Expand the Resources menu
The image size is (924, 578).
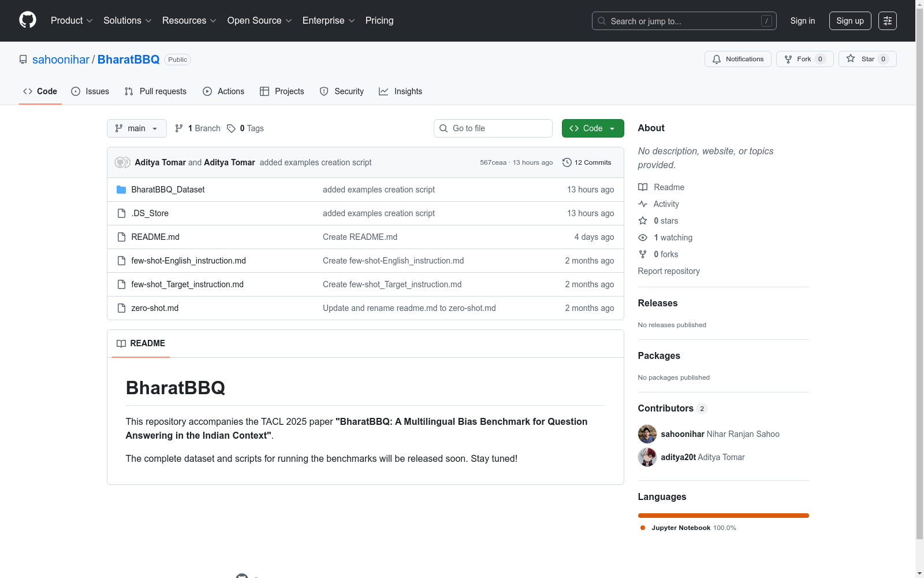pyautogui.click(x=189, y=21)
